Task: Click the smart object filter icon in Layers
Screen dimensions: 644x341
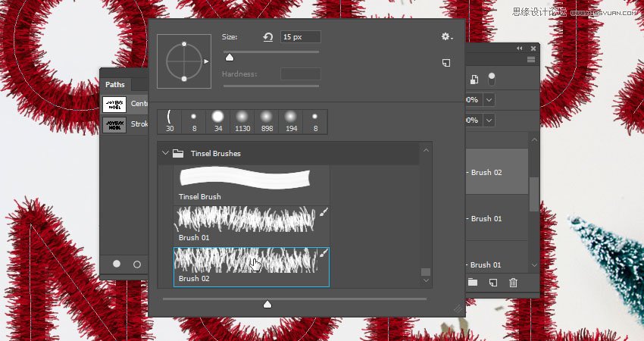Action: pyautogui.click(x=474, y=80)
